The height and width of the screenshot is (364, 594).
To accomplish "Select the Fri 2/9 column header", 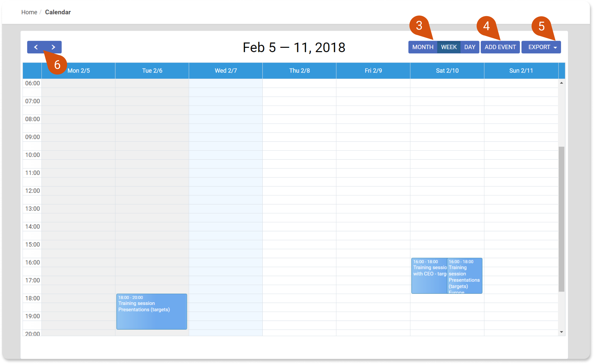I will click(373, 71).
